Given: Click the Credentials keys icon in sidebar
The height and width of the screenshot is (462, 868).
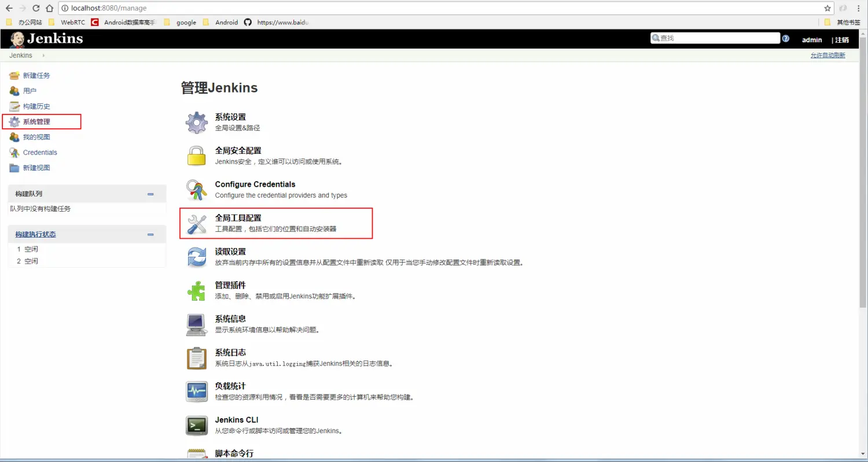Looking at the screenshot, I should (14, 153).
